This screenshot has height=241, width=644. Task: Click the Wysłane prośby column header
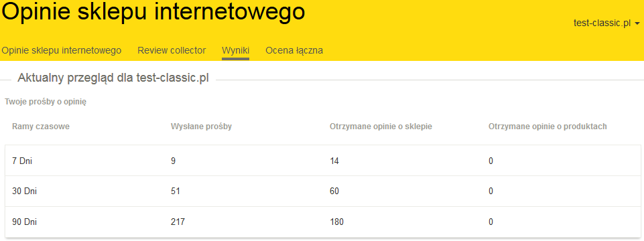click(201, 127)
